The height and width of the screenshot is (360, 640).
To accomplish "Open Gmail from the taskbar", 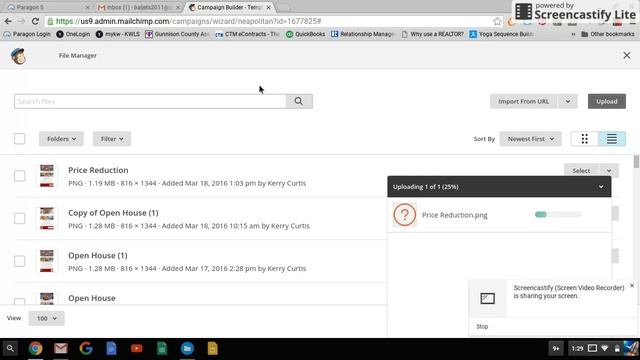I will tap(61, 348).
